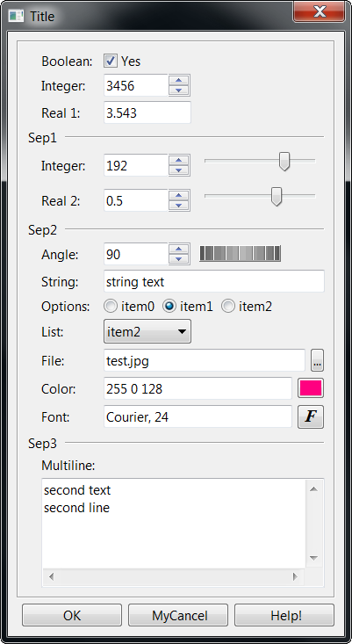Select the item0 radio option
This screenshot has height=644, width=352.
(x=111, y=307)
